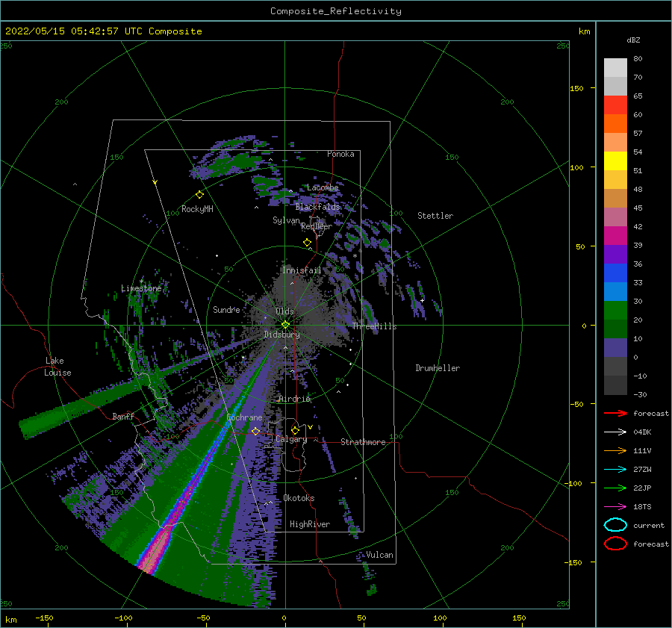Select the light gray 80 dBZ swatch
Screen dimensions: 672x628
615,67
